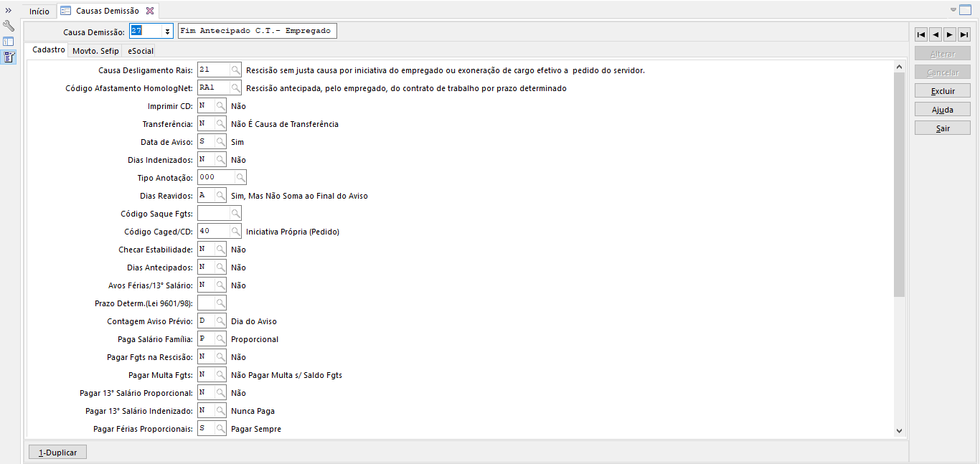This screenshot has height=464, width=980.
Task: Open the lookup for Pagar Multa Fgts
Action: coord(221,375)
